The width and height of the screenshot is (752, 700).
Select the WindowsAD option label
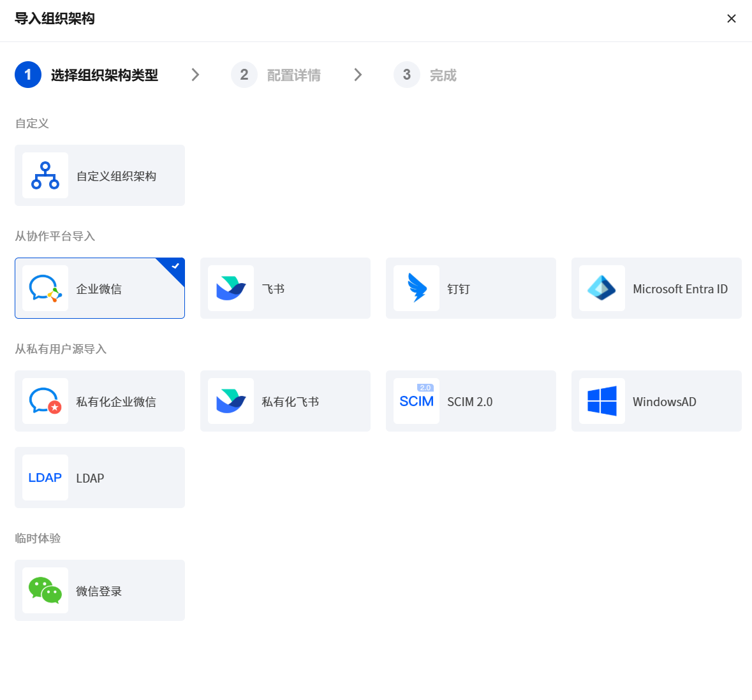[x=664, y=401]
